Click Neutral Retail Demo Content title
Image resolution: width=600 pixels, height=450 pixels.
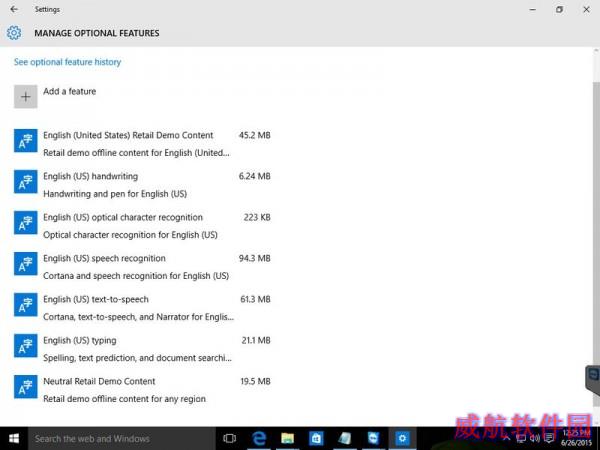click(x=99, y=381)
